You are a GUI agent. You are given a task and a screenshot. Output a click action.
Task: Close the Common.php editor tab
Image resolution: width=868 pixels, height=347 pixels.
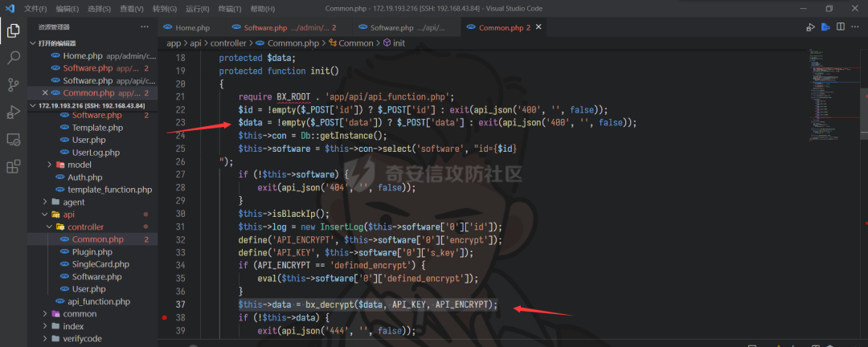pyautogui.click(x=538, y=27)
